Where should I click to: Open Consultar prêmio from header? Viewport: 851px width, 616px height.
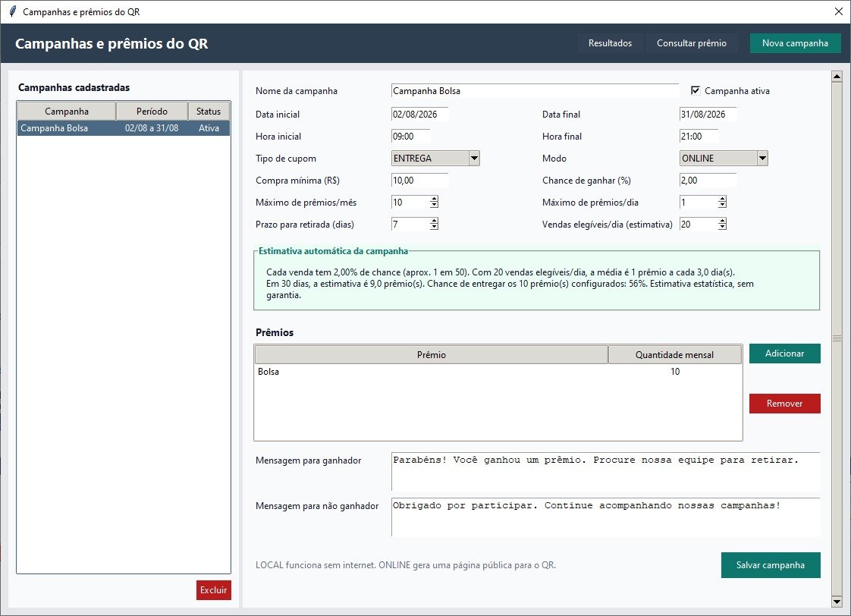[692, 43]
